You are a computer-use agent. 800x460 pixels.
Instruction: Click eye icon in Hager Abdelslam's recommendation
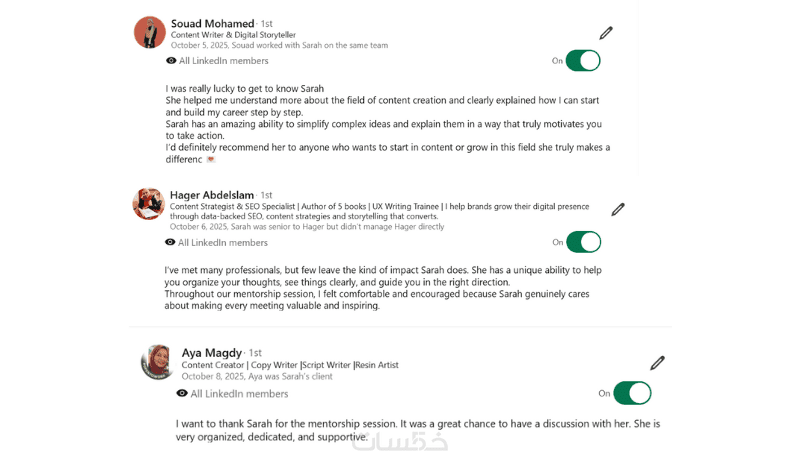click(x=170, y=242)
